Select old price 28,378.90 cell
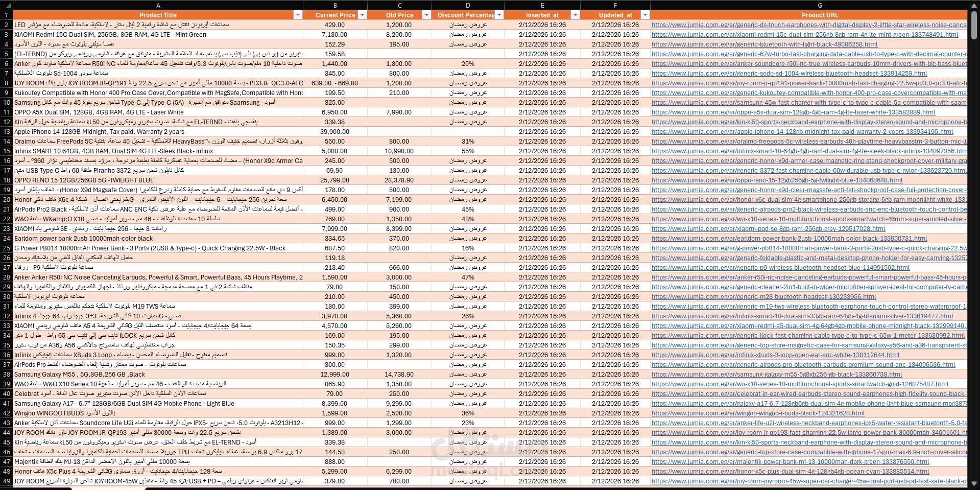The width and height of the screenshot is (980, 490). click(399, 180)
